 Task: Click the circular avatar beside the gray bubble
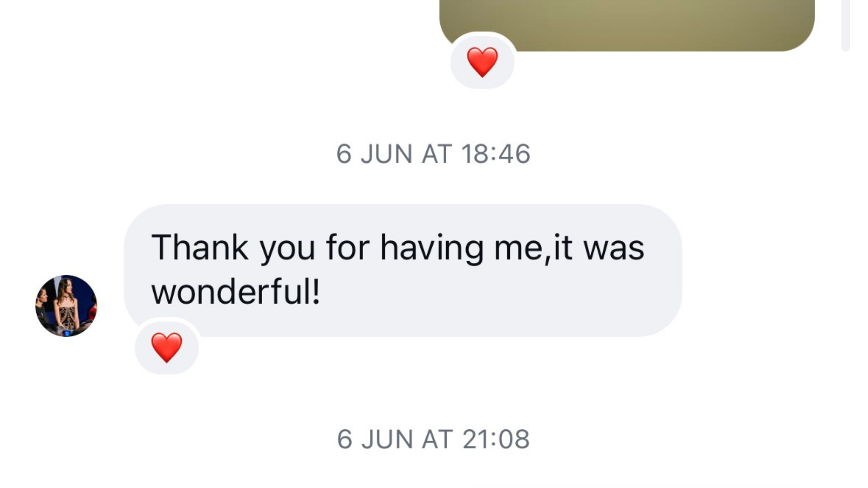pos(66,305)
